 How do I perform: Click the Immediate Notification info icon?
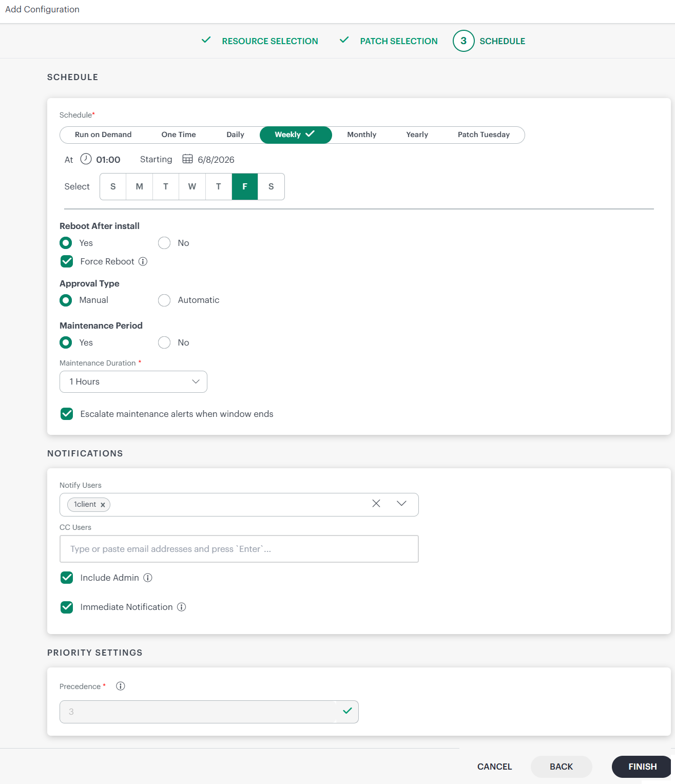tap(182, 607)
